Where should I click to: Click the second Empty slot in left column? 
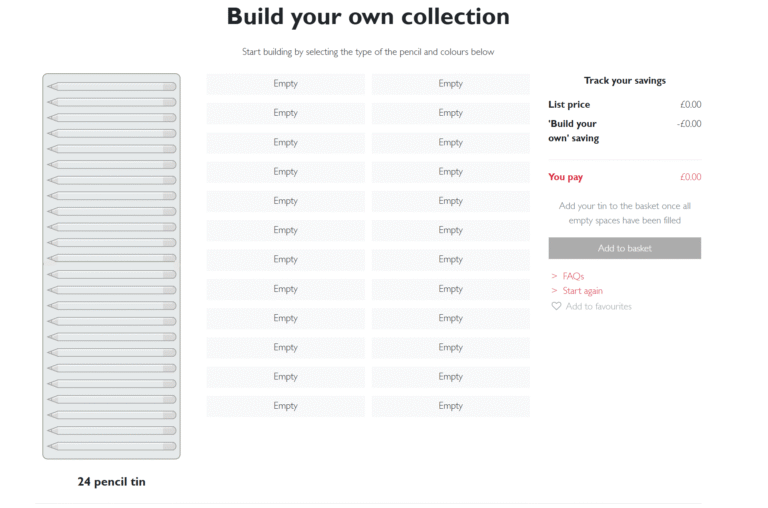tap(285, 113)
